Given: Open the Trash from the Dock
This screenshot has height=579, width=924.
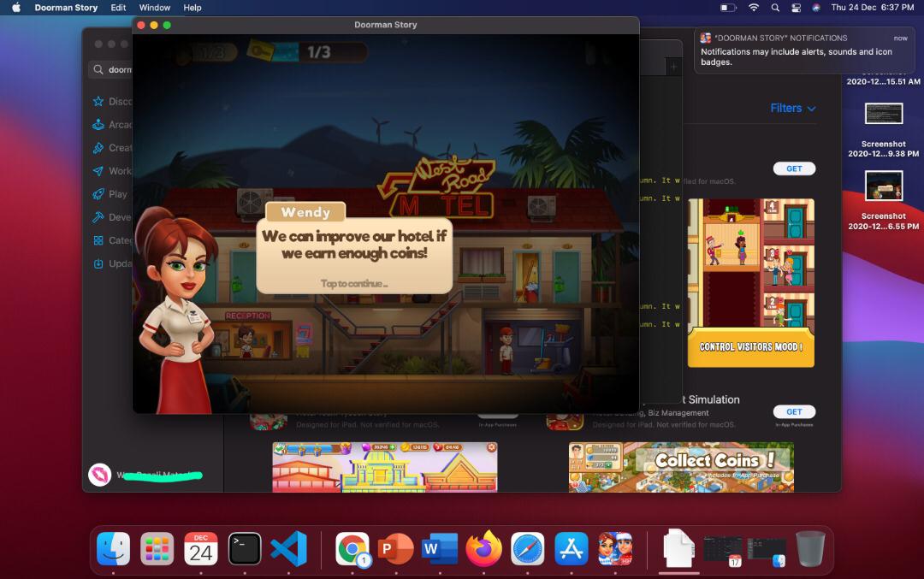Looking at the screenshot, I should (809, 547).
